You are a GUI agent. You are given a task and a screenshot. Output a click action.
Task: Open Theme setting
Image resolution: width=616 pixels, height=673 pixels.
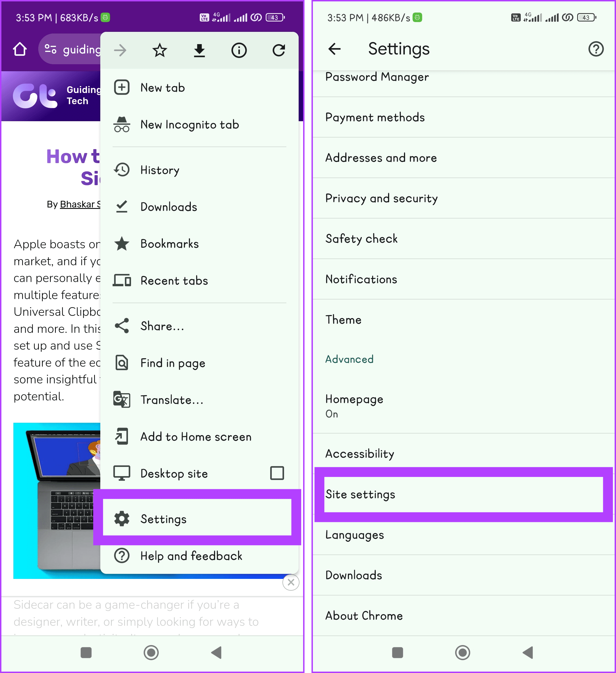[464, 319]
